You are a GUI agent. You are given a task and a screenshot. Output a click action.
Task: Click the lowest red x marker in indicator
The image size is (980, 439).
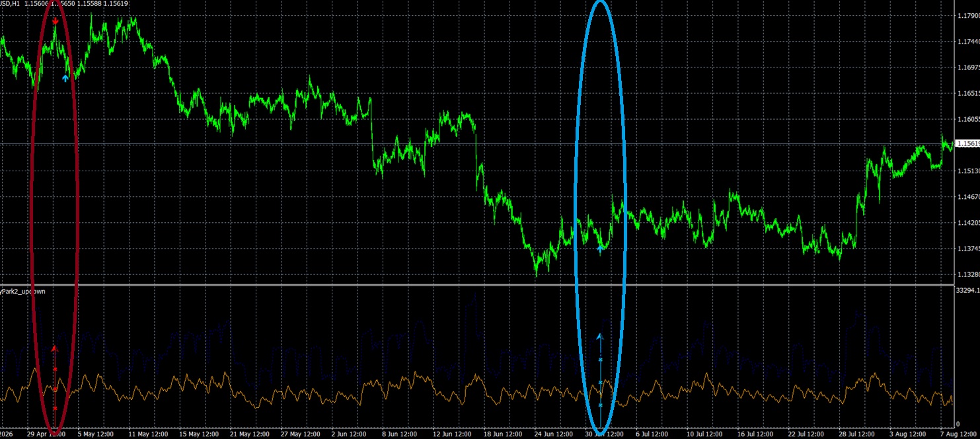point(55,409)
